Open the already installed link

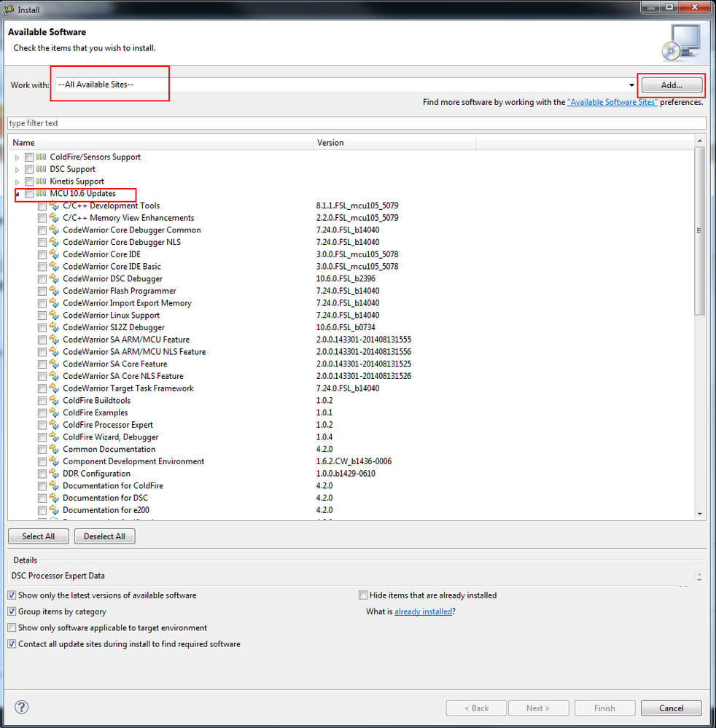(x=424, y=611)
